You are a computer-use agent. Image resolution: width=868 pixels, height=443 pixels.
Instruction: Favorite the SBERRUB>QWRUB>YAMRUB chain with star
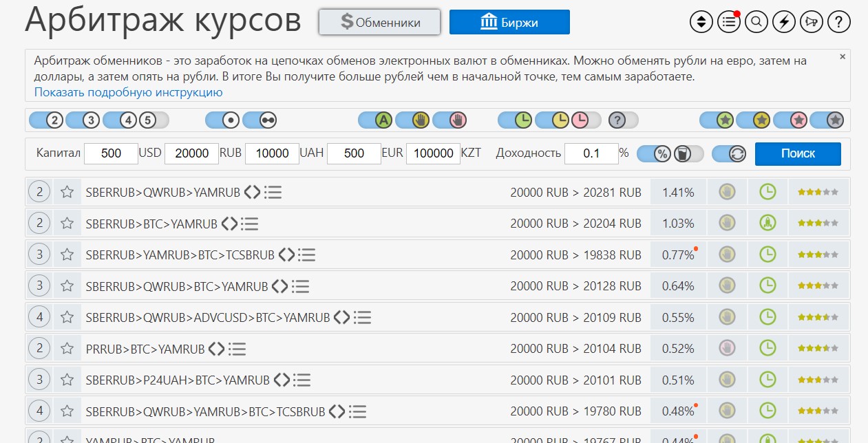(67, 193)
